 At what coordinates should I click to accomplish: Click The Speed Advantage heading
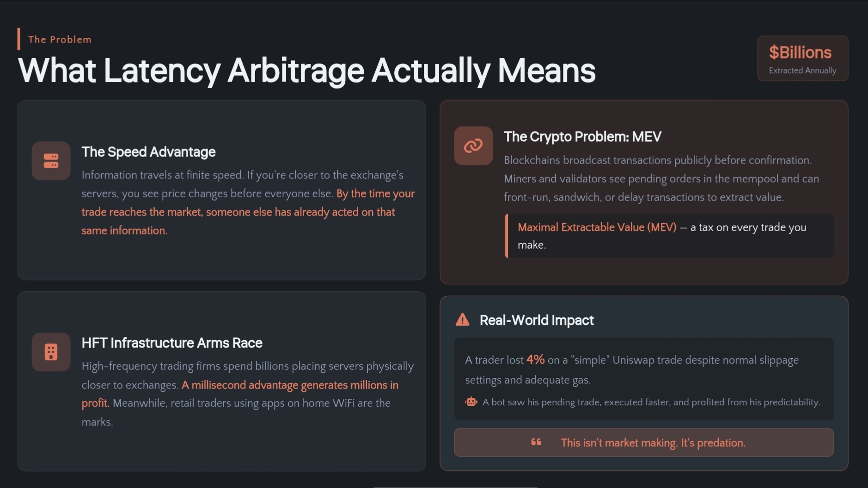point(148,152)
